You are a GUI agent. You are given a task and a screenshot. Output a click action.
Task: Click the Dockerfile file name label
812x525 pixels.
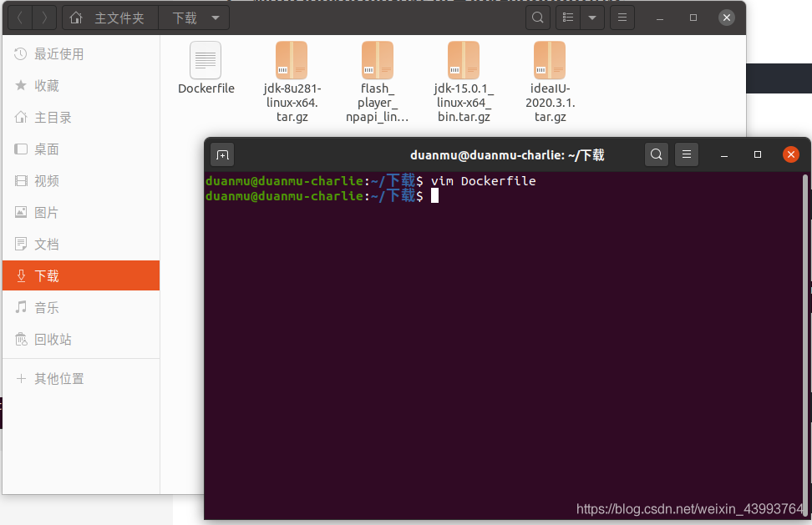pyautogui.click(x=206, y=88)
